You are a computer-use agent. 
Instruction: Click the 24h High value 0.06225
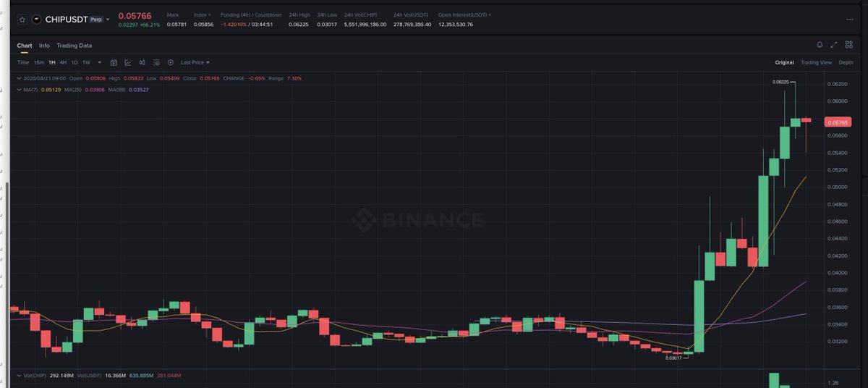298,25
